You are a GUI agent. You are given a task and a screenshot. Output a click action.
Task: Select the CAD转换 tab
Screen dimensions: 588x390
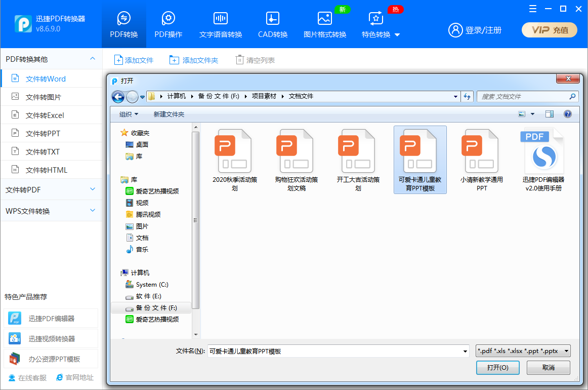pyautogui.click(x=273, y=25)
